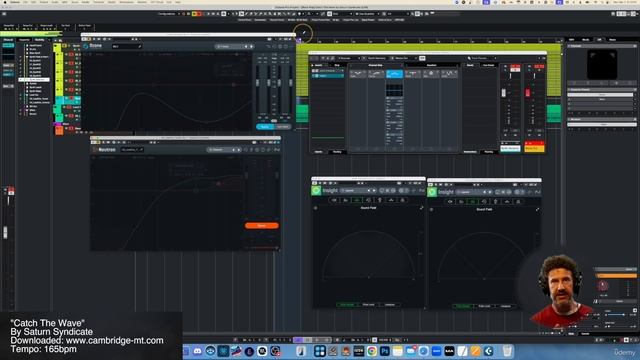This screenshot has height=360, width=640.
Task: Open Launchpad from the Dock
Action: pos(320,351)
